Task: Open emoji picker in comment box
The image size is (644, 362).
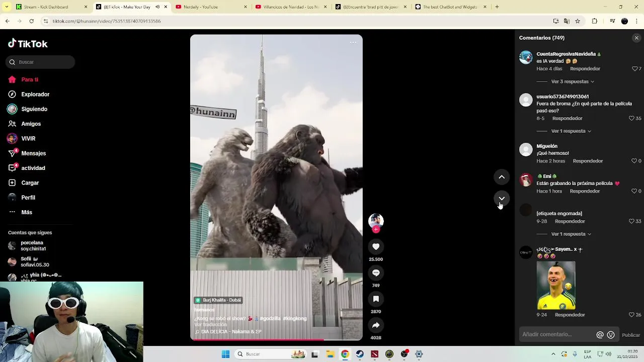Action: click(x=611, y=335)
